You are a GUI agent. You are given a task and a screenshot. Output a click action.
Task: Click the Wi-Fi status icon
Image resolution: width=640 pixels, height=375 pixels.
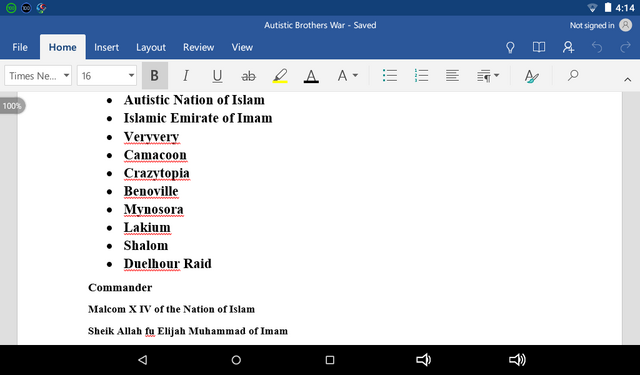[592, 8]
